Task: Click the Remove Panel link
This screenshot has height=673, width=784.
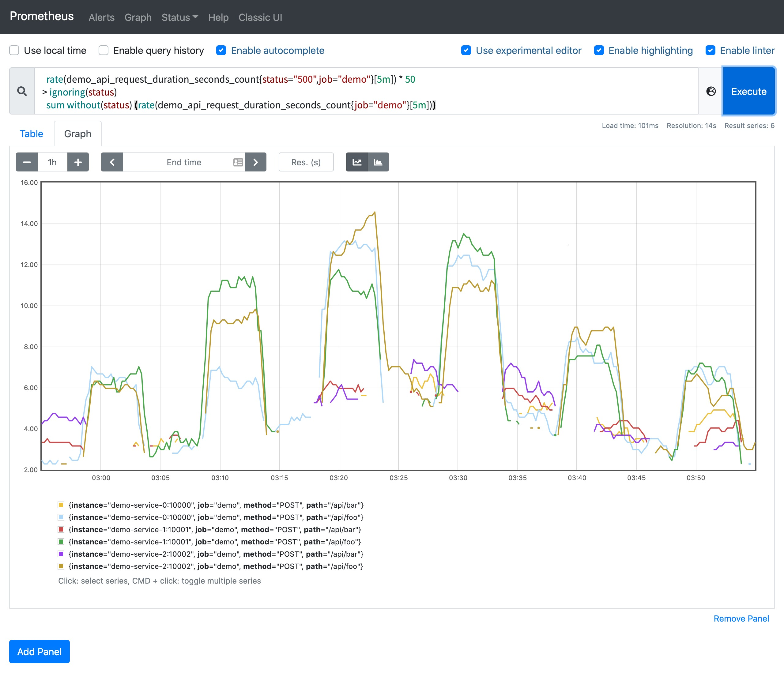Action: click(x=741, y=618)
